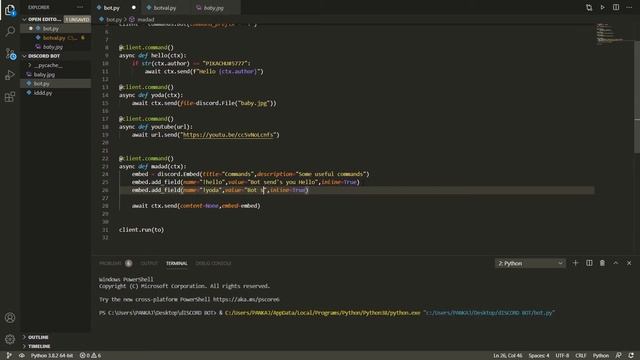
Task: Click the CRLF end-of-line status
Action: pos(580,356)
